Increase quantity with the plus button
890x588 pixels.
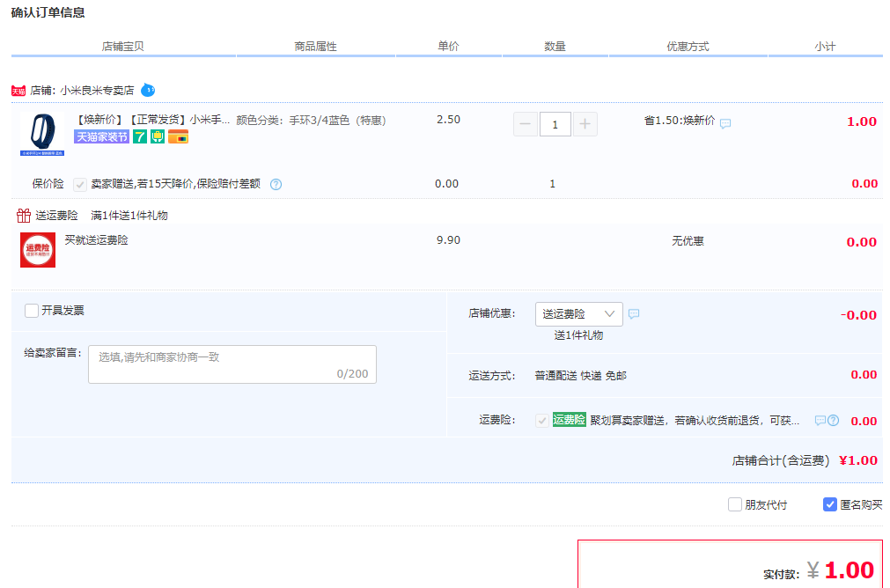(585, 124)
